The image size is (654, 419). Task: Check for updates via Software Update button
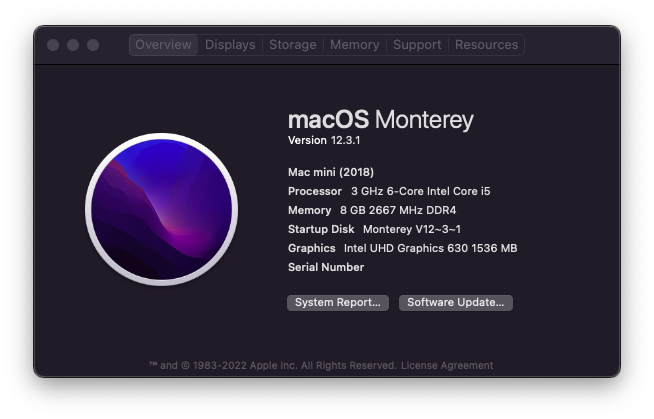click(456, 303)
